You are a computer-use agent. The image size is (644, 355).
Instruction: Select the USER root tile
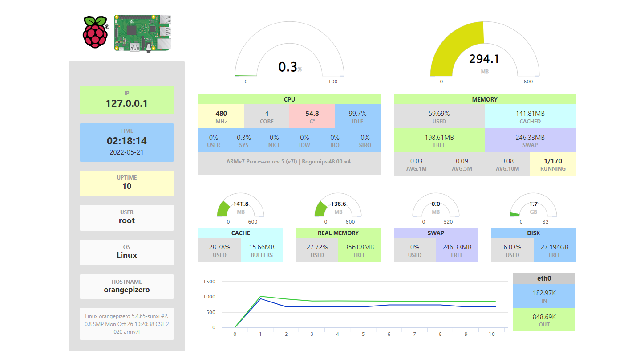pyautogui.click(x=126, y=217)
